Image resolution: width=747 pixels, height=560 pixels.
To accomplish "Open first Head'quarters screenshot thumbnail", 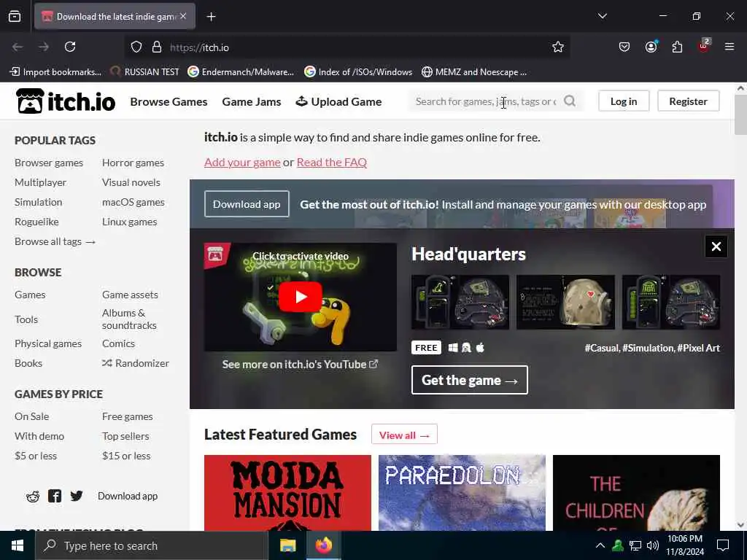I will (x=460, y=302).
